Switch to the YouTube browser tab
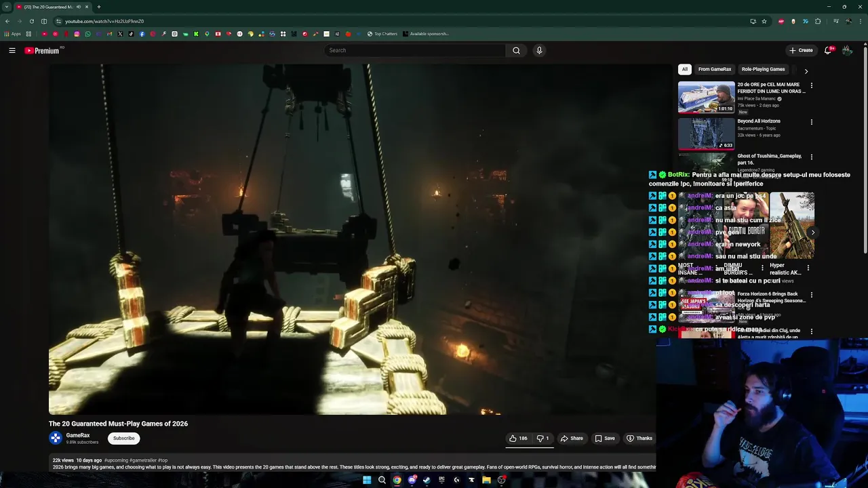868x488 pixels. point(52,7)
